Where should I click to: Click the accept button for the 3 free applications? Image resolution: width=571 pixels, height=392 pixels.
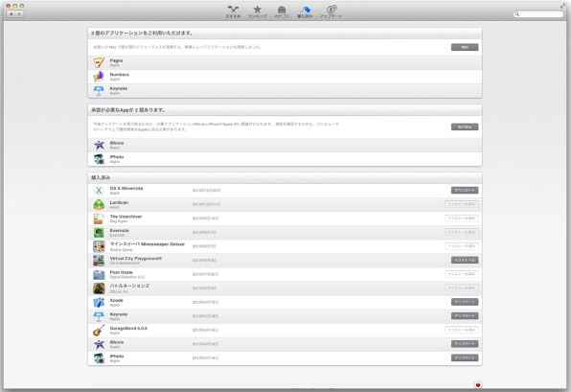(x=465, y=47)
